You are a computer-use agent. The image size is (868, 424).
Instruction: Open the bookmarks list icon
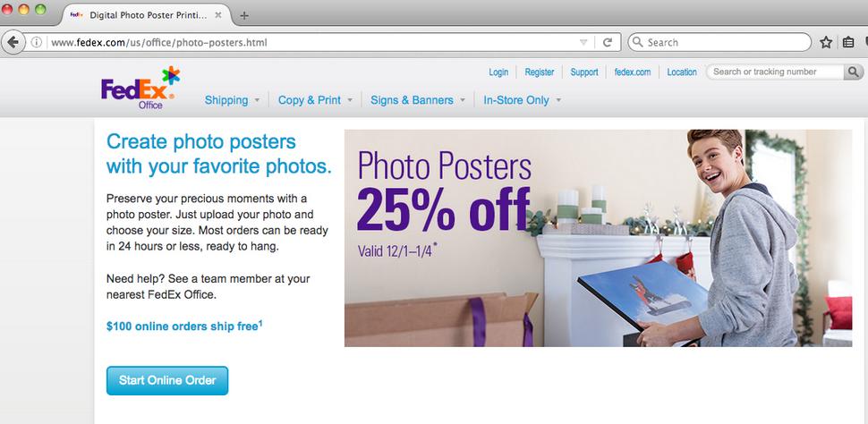point(848,42)
